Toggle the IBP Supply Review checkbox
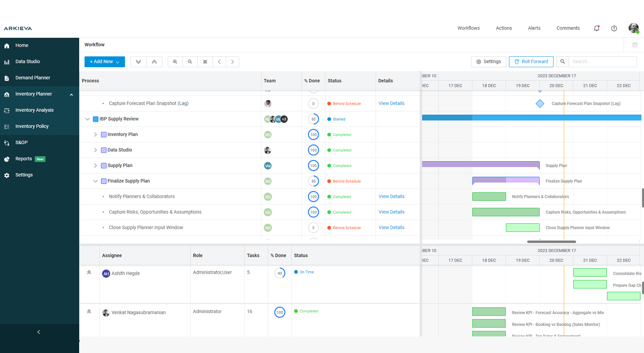 [x=95, y=119]
